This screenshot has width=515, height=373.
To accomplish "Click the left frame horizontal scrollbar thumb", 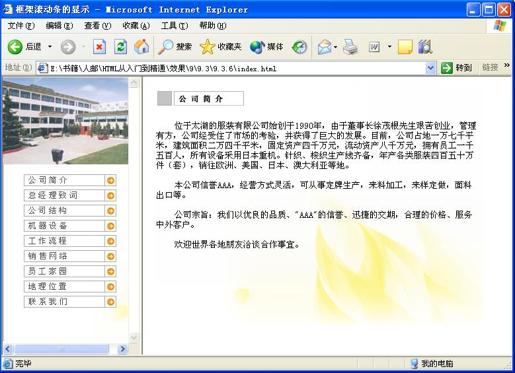I will (x=62, y=349).
